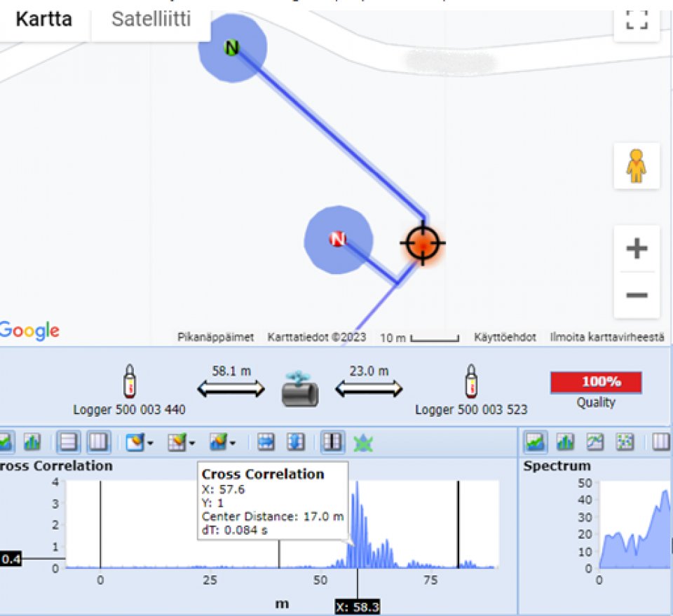Screen dimensions: 673x616
Task: Toggle vertical grid lines in correlation chart
Action: 99,442
